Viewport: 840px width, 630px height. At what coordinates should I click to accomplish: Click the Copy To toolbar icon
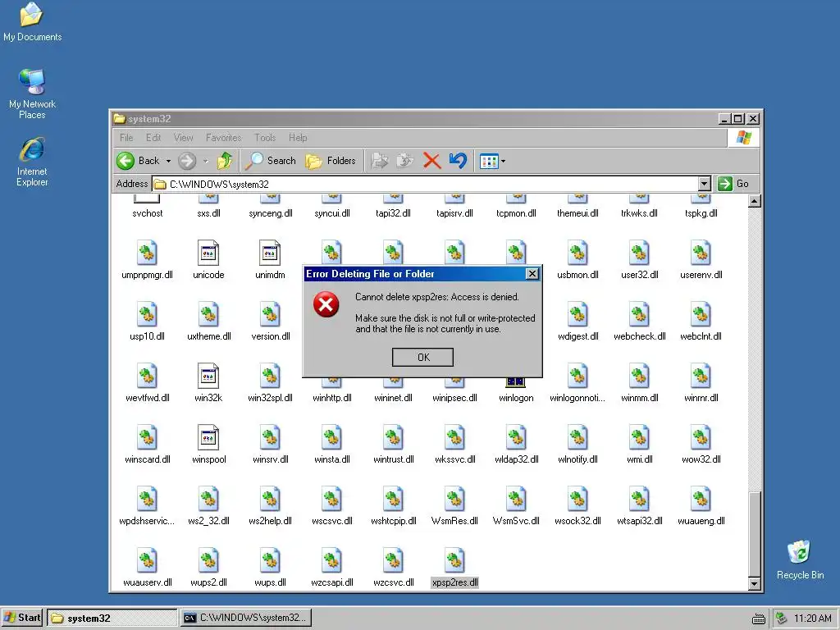coord(405,161)
